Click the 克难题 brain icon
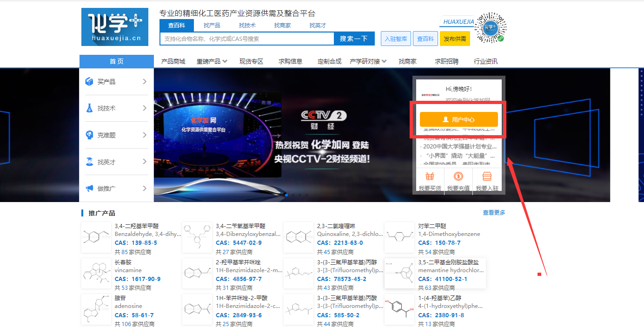 pos(89,135)
